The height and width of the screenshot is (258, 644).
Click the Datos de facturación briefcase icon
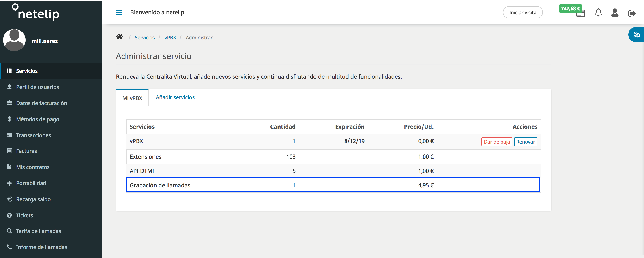(9, 103)
